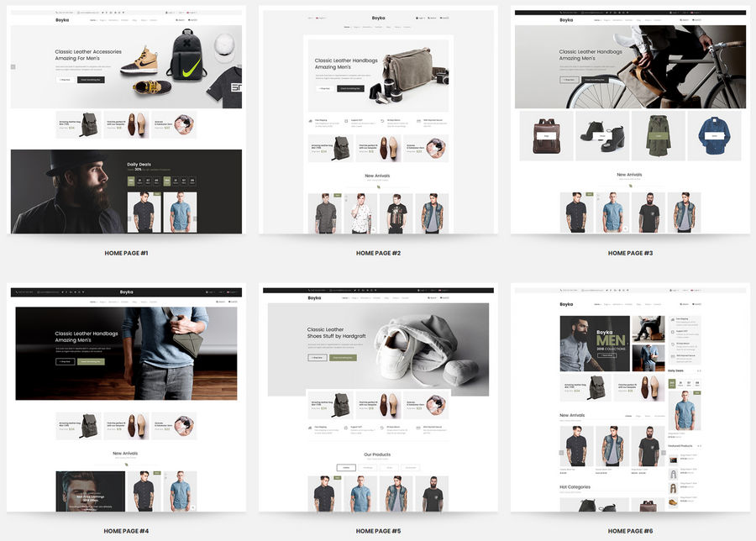Click "New Arrivals" heading in Home Page #2

[x=377, y=176]
